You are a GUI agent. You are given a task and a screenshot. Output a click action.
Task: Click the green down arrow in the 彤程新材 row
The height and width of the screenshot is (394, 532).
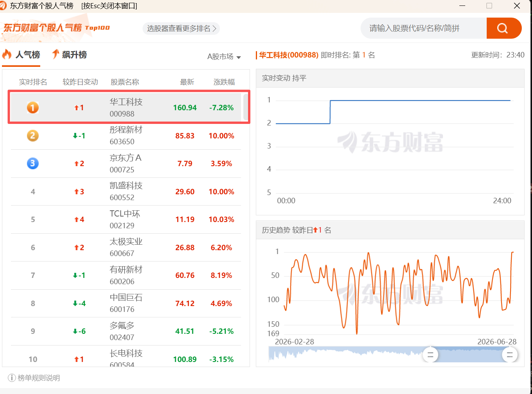click(75, 136)
